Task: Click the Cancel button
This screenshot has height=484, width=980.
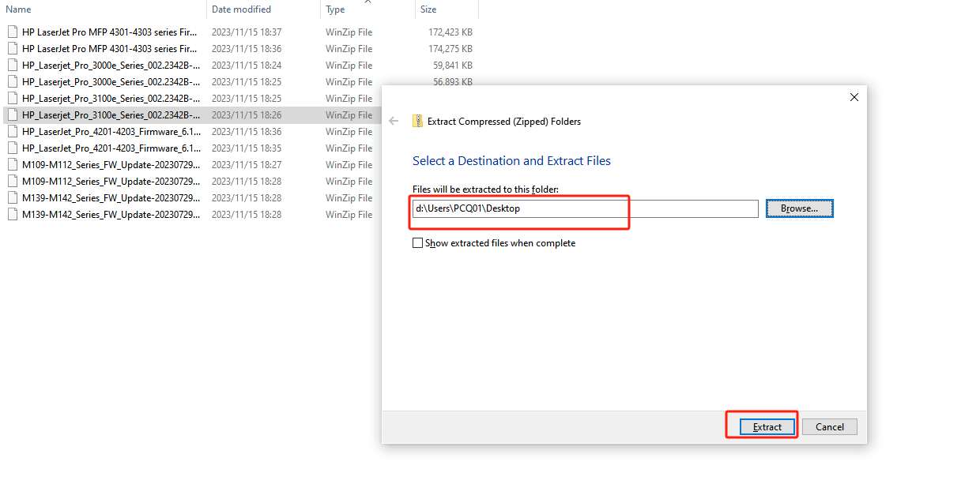Action: click(x=829, y=426)
